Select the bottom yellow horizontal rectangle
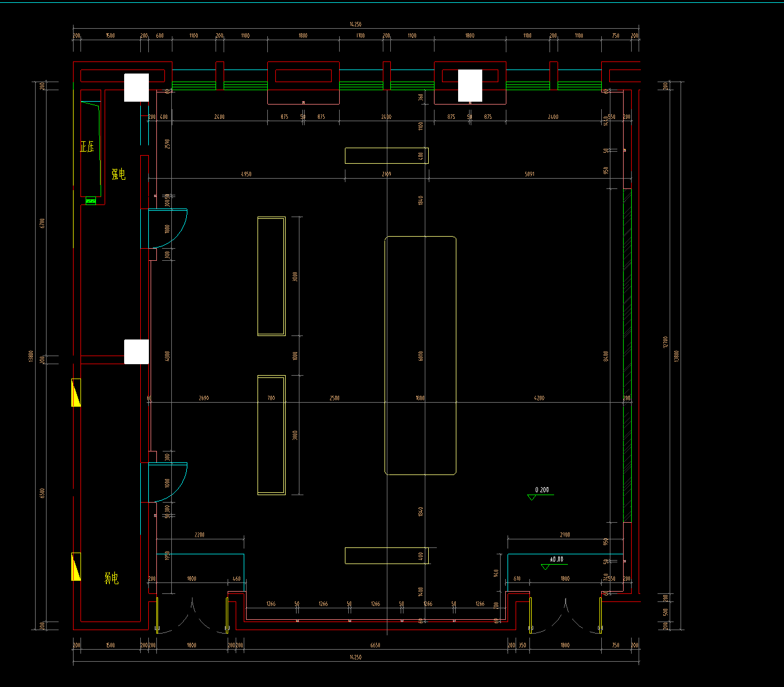 [x=386, y=555]
